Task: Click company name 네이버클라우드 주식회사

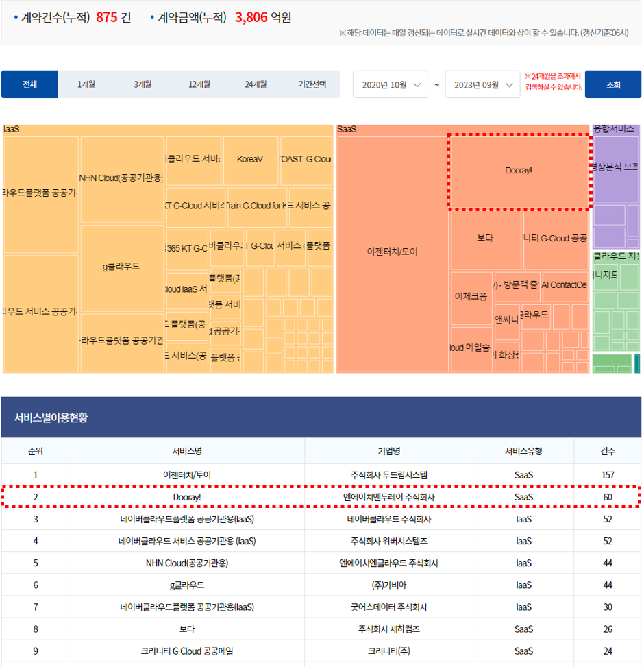Action: (x=389, y=520)
